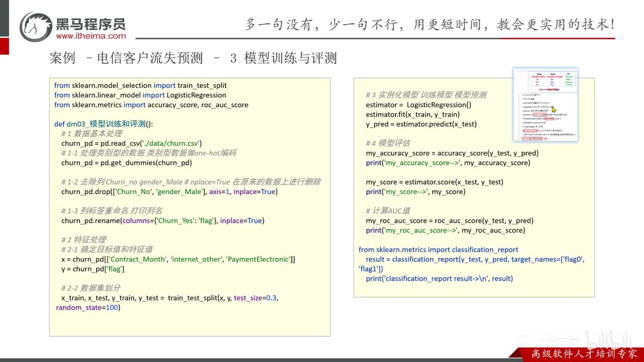Screen dimensions: 644x362
Task: Select the slide title 案例 - 电信客户流失预测
Action: coord(193,58)
